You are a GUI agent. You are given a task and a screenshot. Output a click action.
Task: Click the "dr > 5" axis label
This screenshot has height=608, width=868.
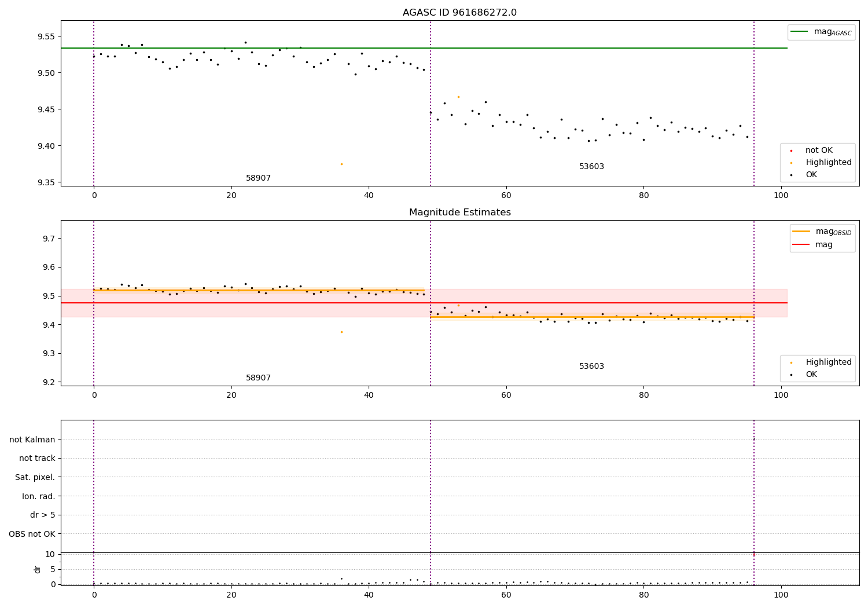43,515
